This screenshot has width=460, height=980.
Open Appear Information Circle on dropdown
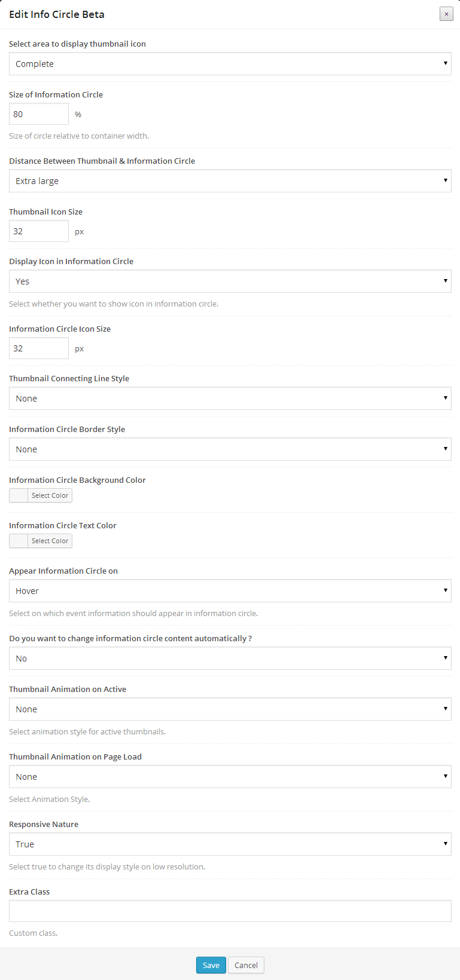point(230,591)
